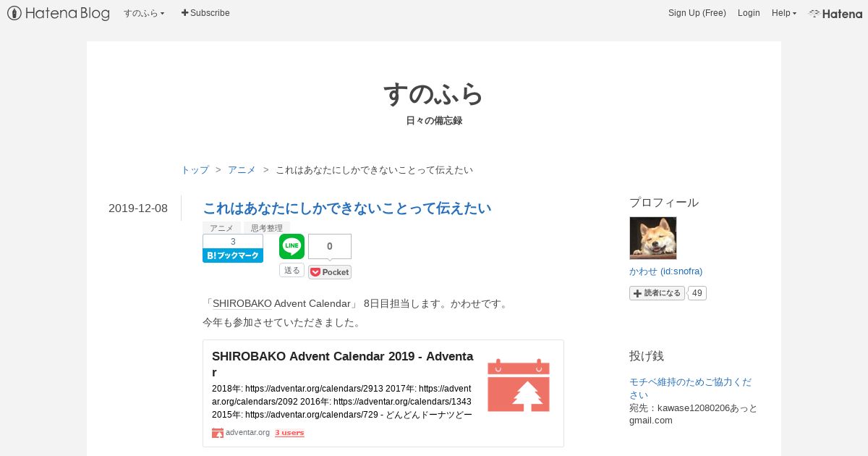Open Sign Up (Free) link
The width and height of the screenshot is (868, 456).
pos(697,13)
